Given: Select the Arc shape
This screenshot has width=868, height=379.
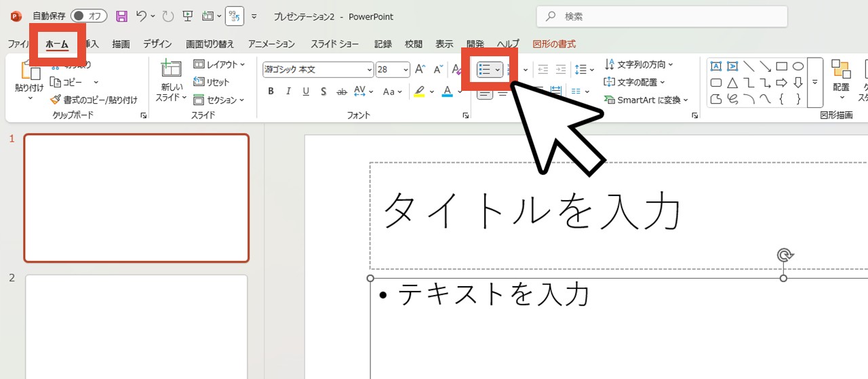Looking at the screenshot, I should tap(749, 100).
